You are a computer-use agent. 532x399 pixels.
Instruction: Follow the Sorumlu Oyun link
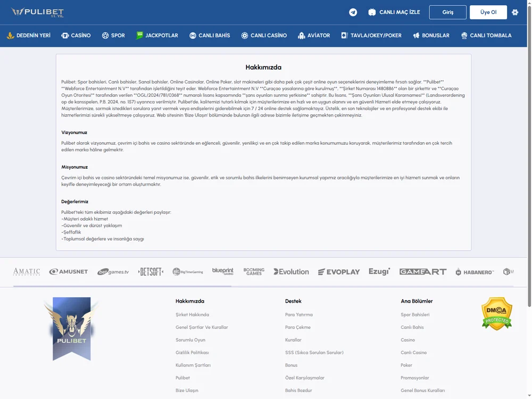coord(190,340)
